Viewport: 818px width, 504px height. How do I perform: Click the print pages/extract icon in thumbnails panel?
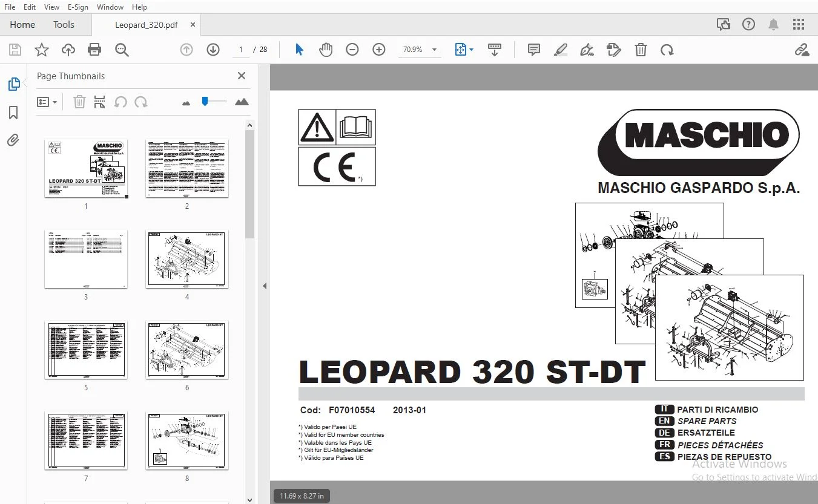click(x=100, y=102)
